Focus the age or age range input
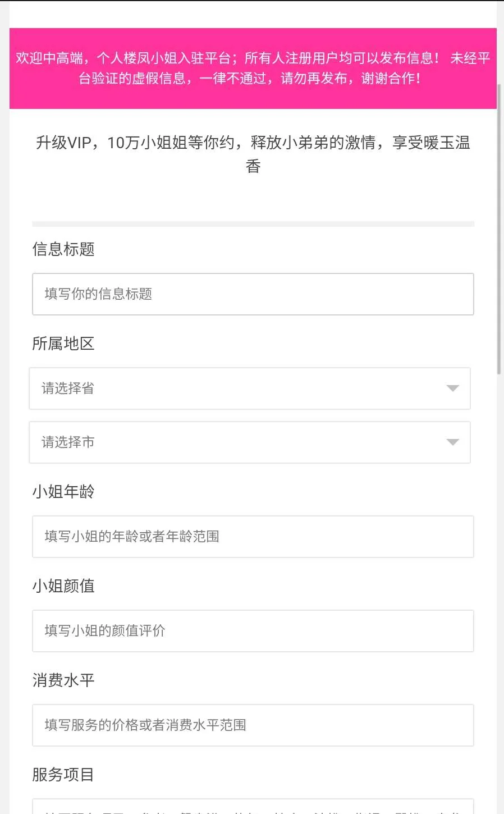Viewport: 504px width, 814px height. point(253,537)
